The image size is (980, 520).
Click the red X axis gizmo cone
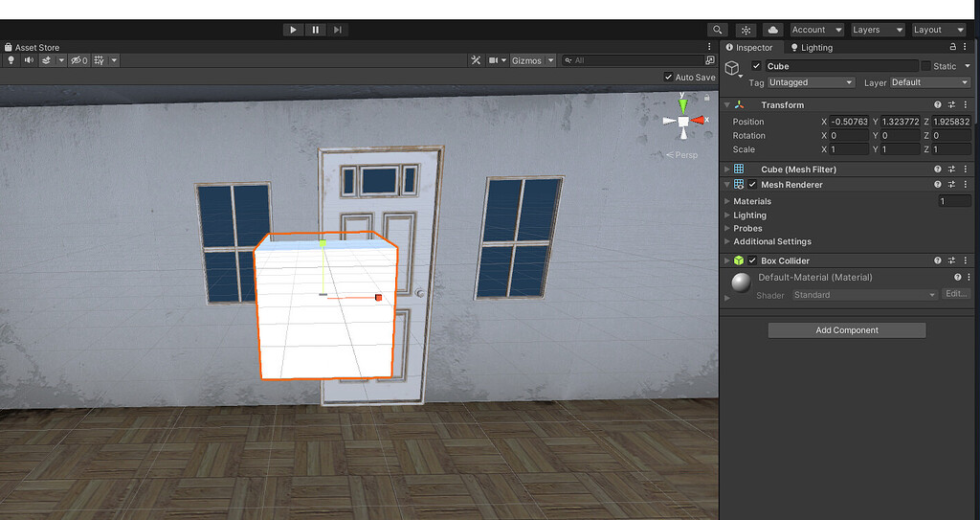(699, 120)
